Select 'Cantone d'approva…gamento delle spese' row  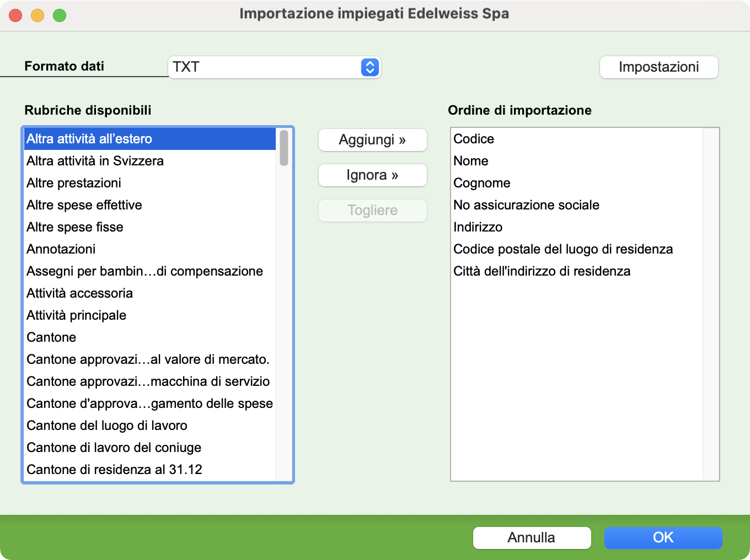click(x=150, y=403)
